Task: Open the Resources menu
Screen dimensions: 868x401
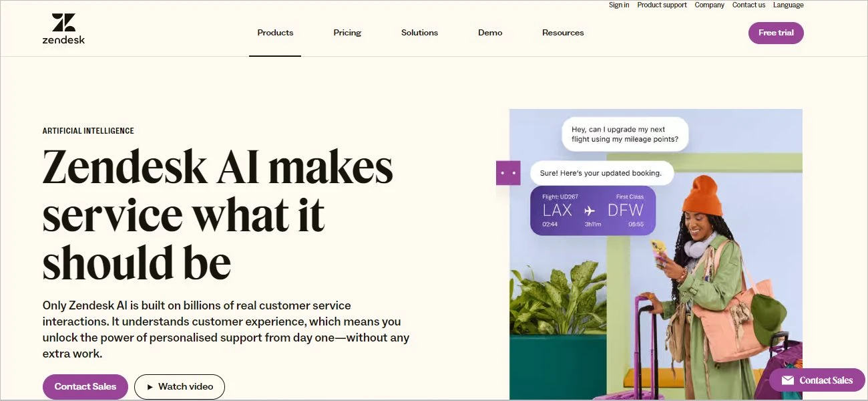Action: pos(563,33)
